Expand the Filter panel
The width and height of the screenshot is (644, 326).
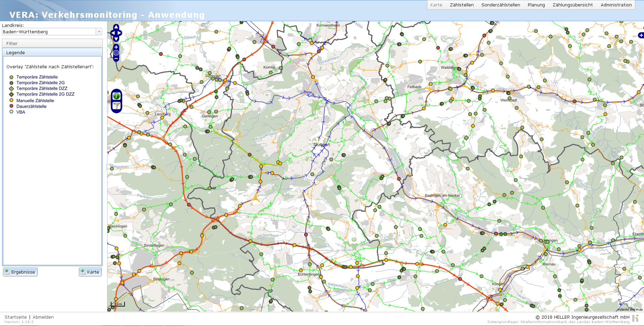52,43
